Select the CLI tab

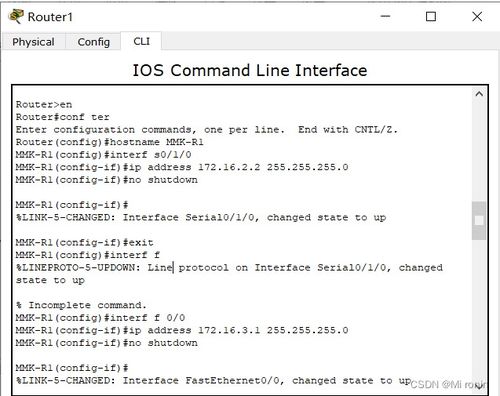[141, 41]
